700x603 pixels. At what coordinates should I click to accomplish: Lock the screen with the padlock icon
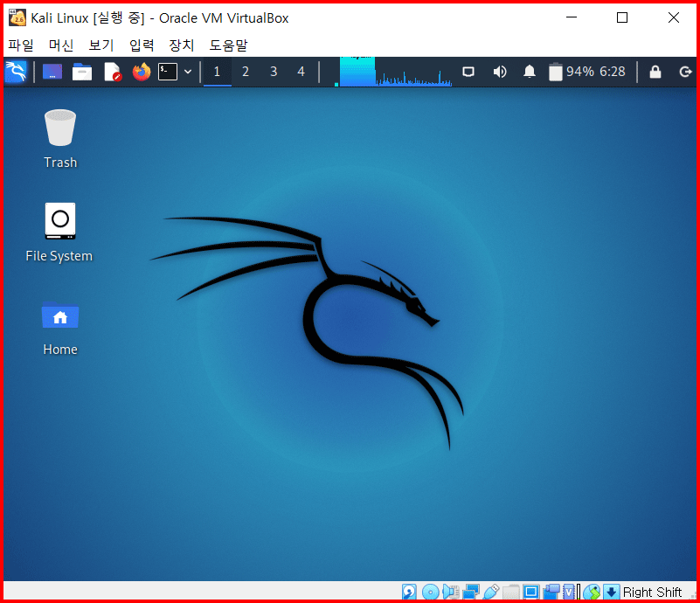tap(655, 72)
